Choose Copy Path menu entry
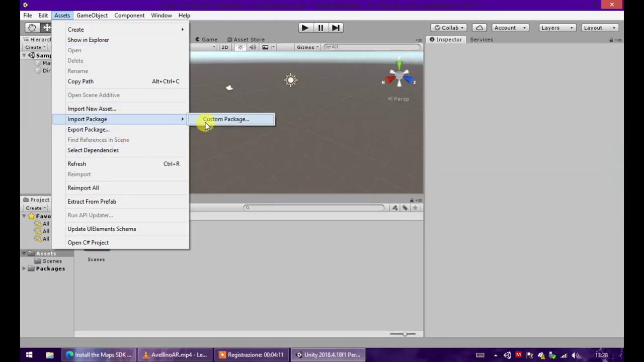Image resolution: width=644 pixels, height=362 pixels. [x=121, y=81]
